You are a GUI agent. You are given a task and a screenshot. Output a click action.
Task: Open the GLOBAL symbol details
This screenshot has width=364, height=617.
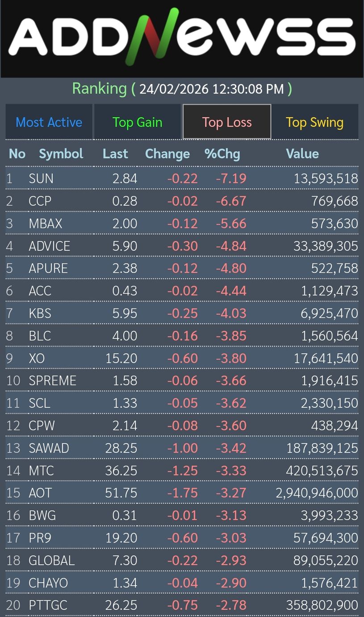pyautogui.click(x=51, y=560)
